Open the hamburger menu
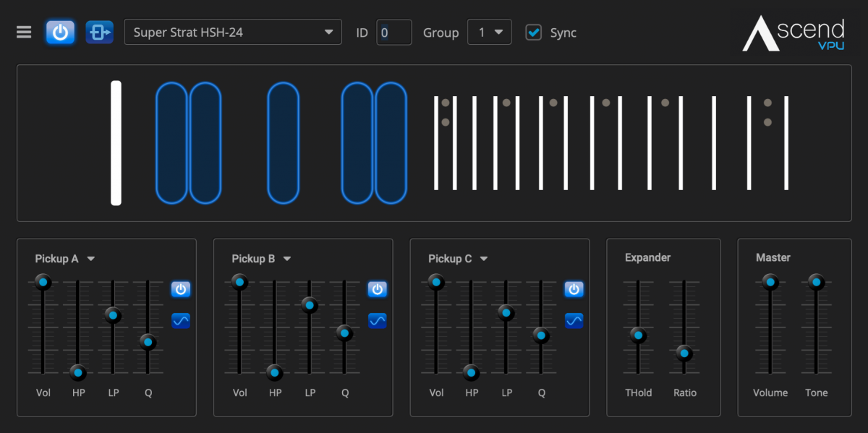The image size is (868, 433). [x=24, y=33]
